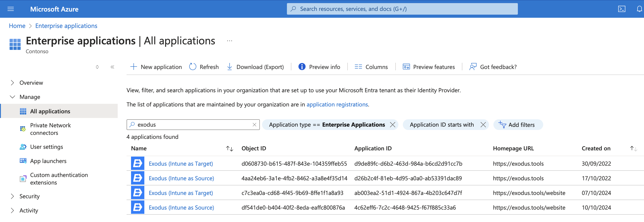Click the Object ID column header
The width and height of the screenshot is (644, 222).
(254, 148)
